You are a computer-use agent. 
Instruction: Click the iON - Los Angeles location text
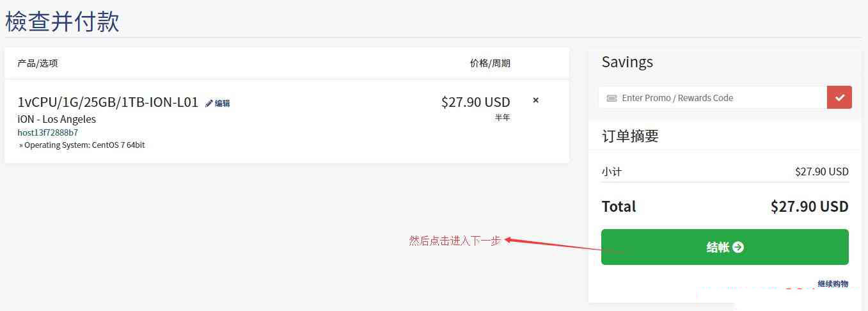click(x=56, y=119)
